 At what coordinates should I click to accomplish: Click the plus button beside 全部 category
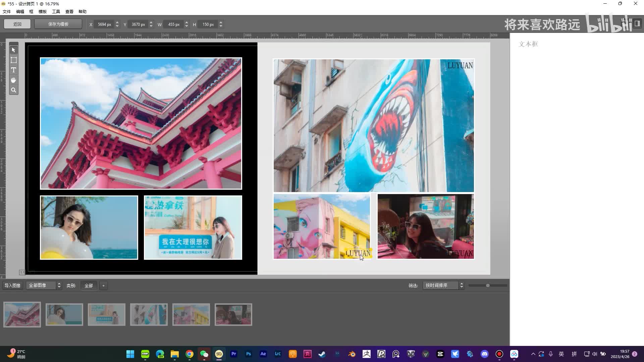coord(103,286)
